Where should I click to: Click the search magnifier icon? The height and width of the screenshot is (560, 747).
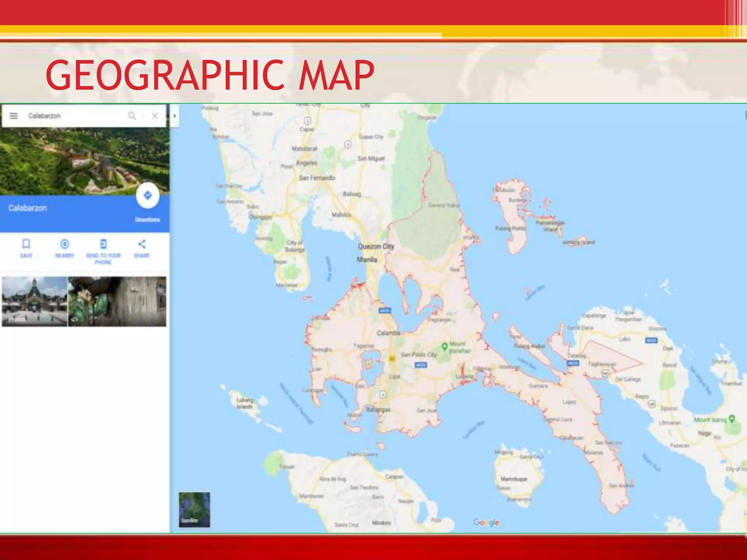click(132, 116)
